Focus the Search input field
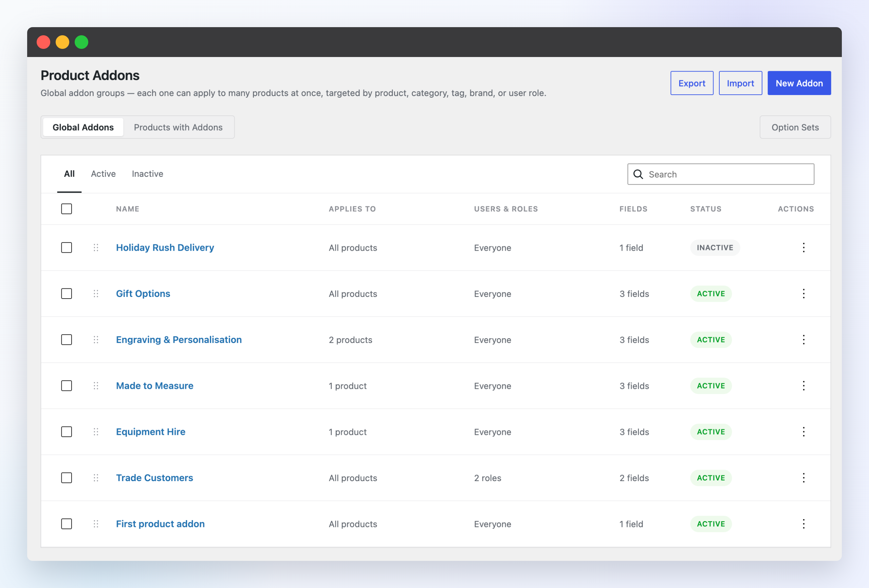Viewport: 869px width, 588px height. click(721, 174)
